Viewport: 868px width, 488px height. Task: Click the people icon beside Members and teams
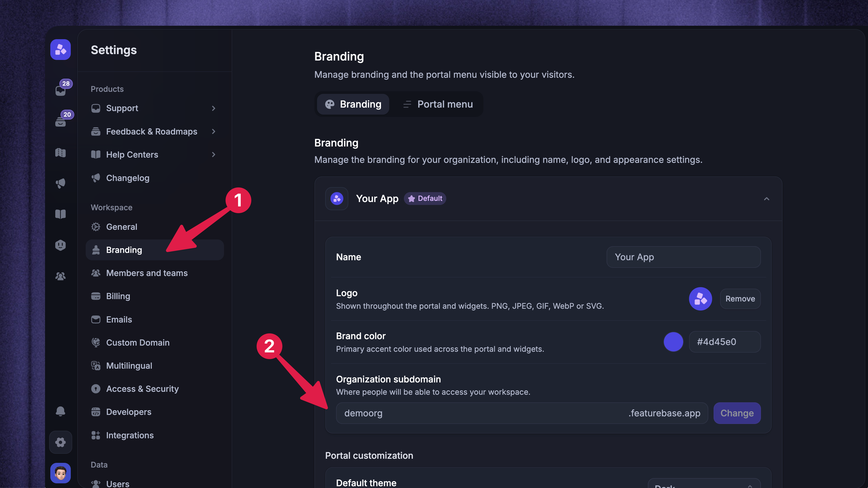[96, 273]
